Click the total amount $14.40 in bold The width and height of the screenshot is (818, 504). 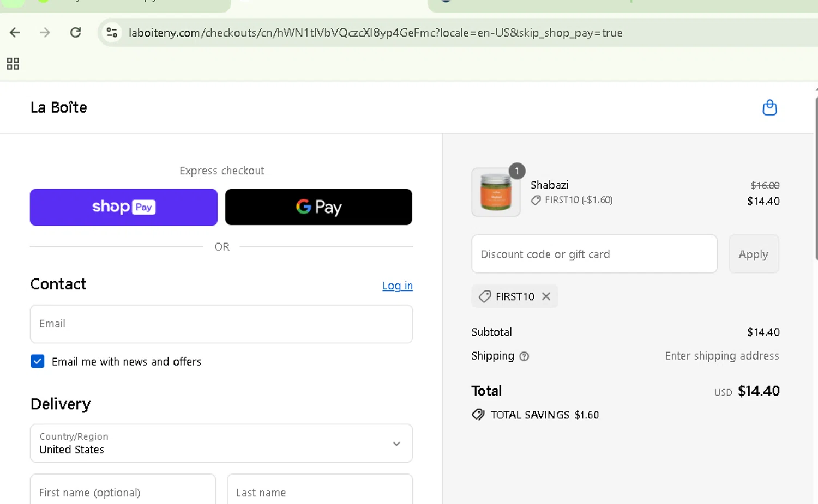[759, 391]
